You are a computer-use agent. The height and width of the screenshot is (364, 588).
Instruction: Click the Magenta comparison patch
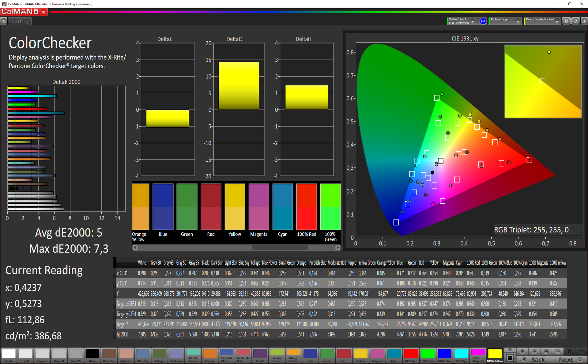(259, 207)
